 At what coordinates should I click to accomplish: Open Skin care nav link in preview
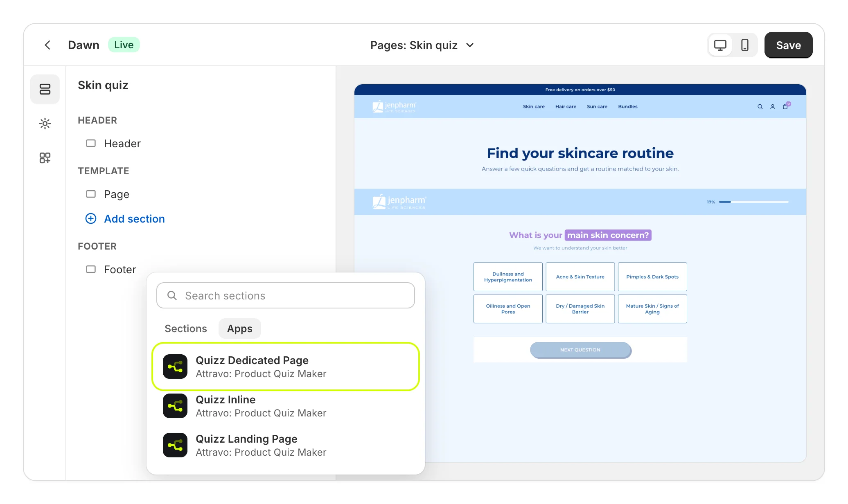pos(534,107)
